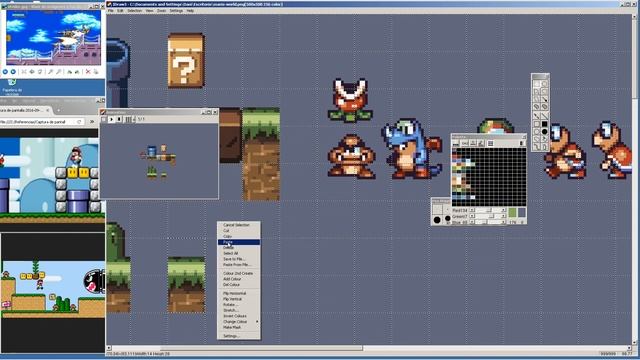Click the grid icon in the Palette window toolbar
The width and height of the screenshot is (640, 360).
coord(490,143)
